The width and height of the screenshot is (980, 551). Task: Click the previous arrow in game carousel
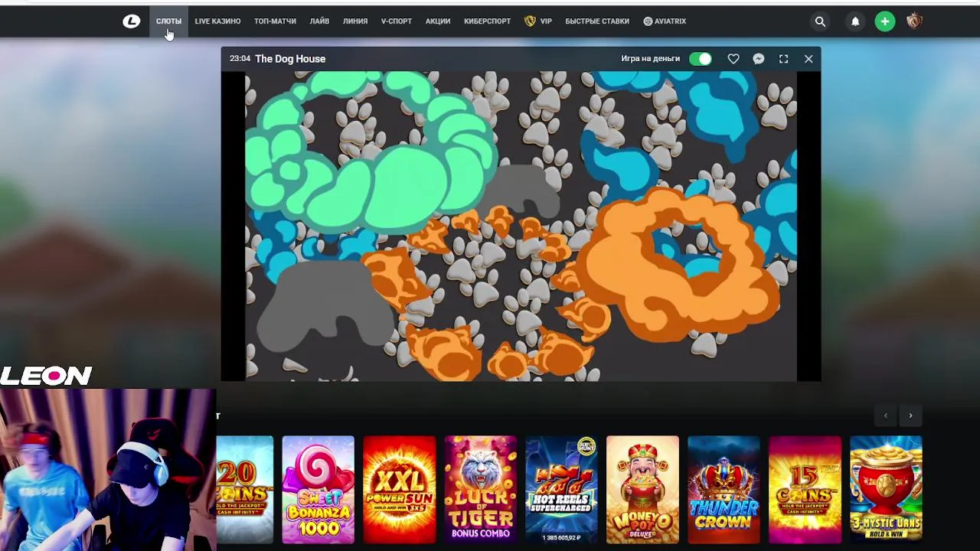point(886,416)
